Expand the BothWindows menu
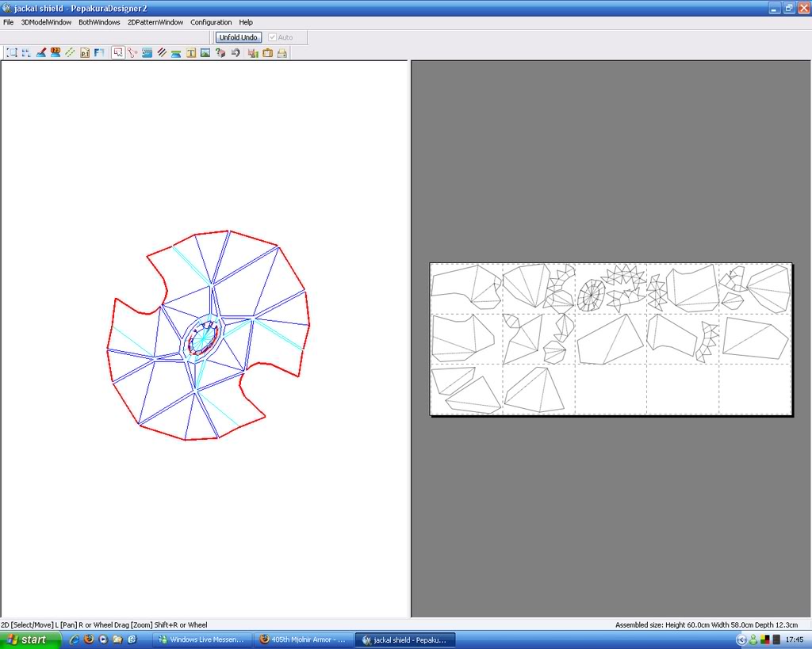812x649 pixels. (x=99, y=22)
